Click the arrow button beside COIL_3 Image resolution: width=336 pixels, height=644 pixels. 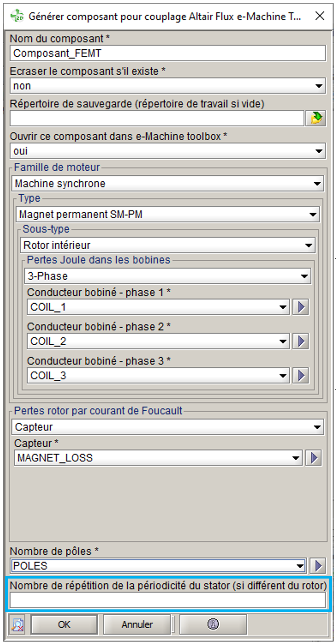301,375
